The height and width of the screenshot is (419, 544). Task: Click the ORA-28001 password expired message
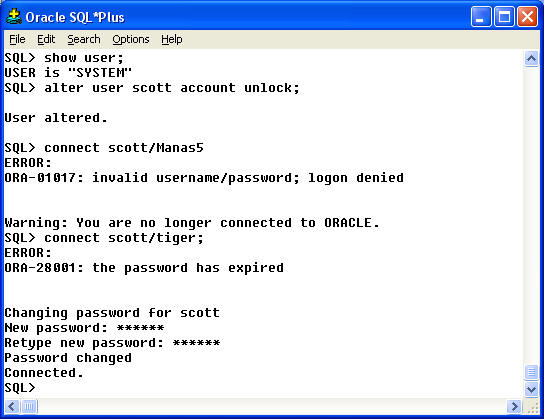(x=144, y=268)
